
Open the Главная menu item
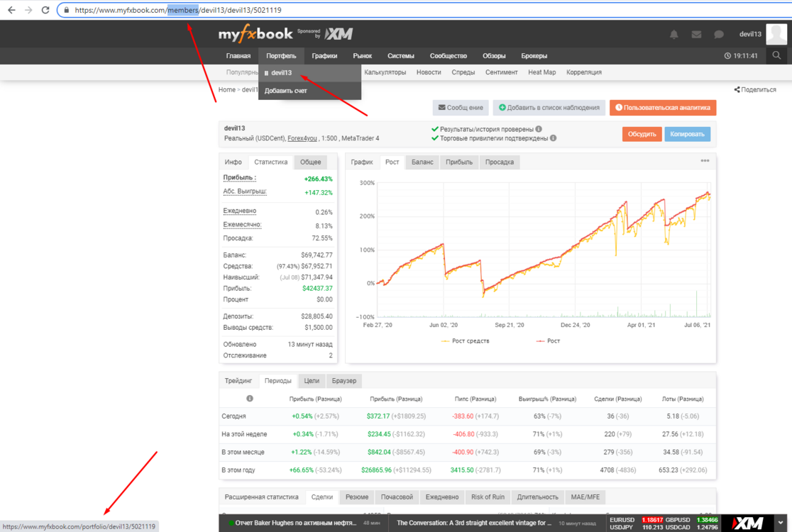click(238, 56)
